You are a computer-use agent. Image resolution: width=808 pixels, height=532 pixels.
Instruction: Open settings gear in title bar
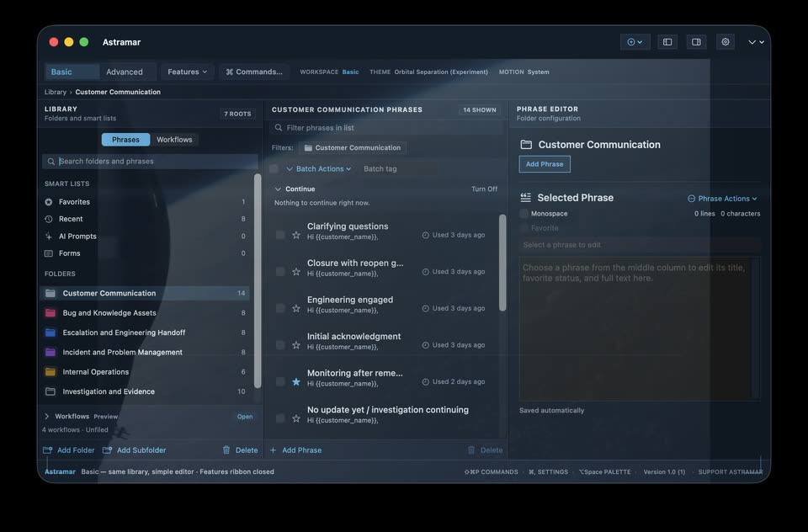pos(726,42)
